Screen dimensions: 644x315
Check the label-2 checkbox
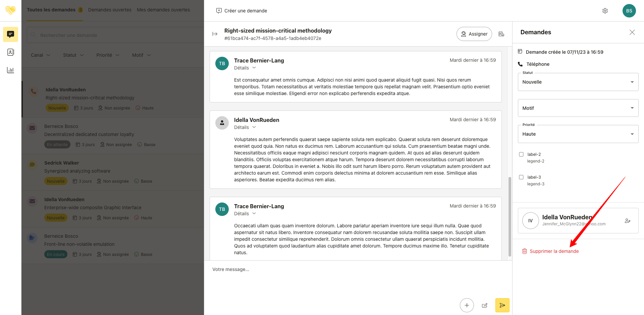(521, 154)
